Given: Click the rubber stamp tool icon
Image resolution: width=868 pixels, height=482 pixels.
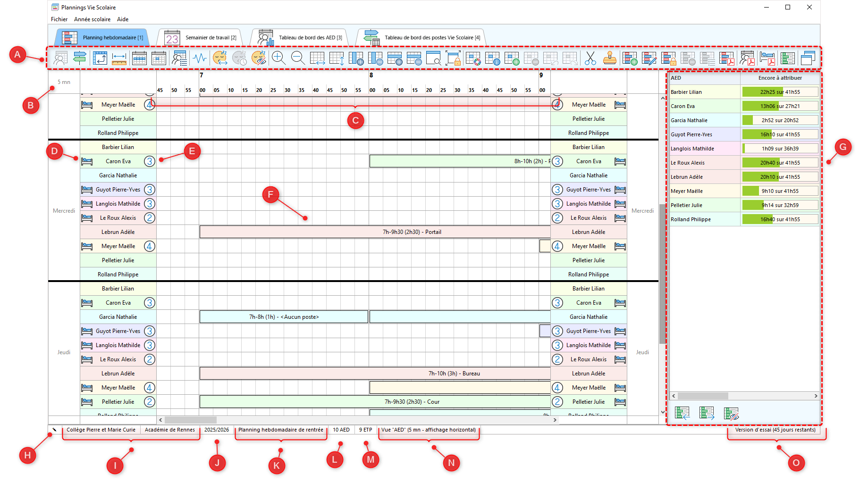Looking at the screenshot, I should pyautogui.click(x=609, y=58).
